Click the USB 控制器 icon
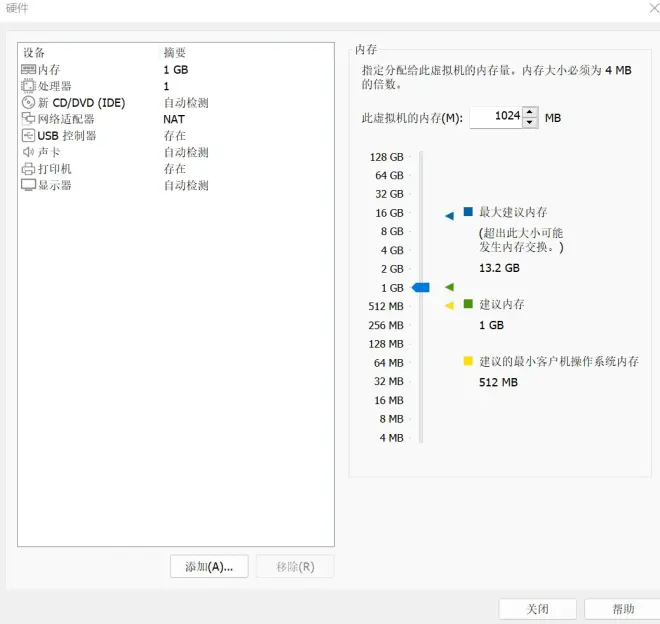 (28, 135)
